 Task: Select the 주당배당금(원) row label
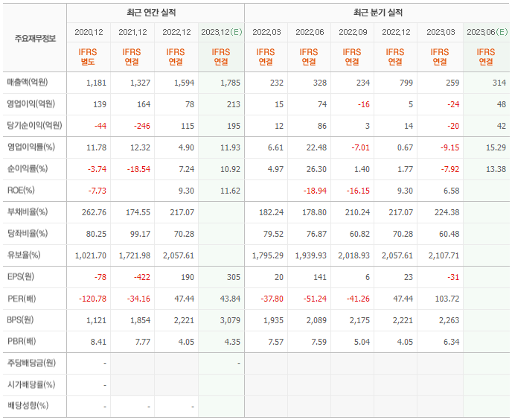pyautogui.click(x=31, y=363)
